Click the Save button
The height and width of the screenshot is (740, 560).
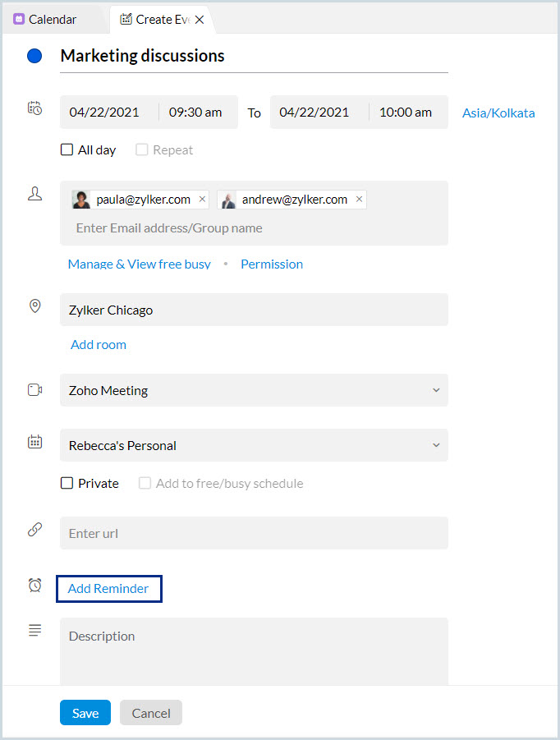[x=85, y=713]
